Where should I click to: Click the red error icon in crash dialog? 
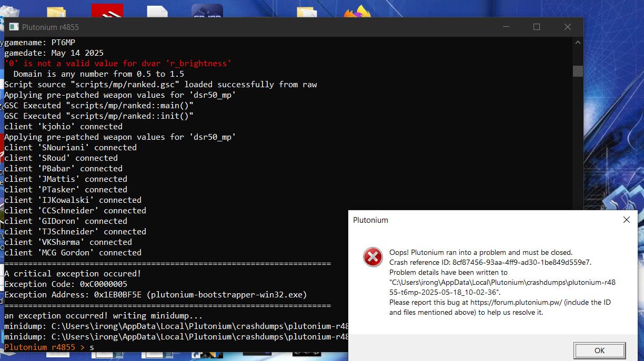point(373,257)
